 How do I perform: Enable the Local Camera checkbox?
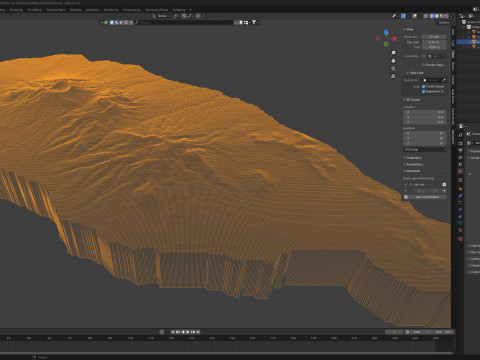(424, 56)
